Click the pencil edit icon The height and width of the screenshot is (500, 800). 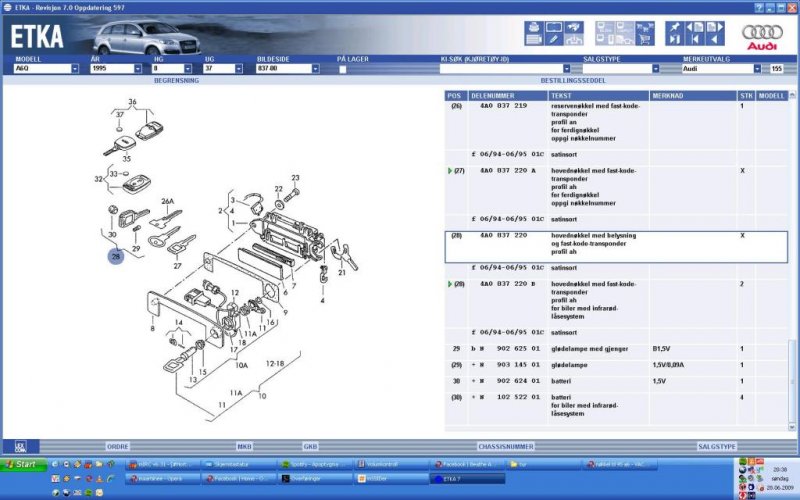click(x=554, y=39)
